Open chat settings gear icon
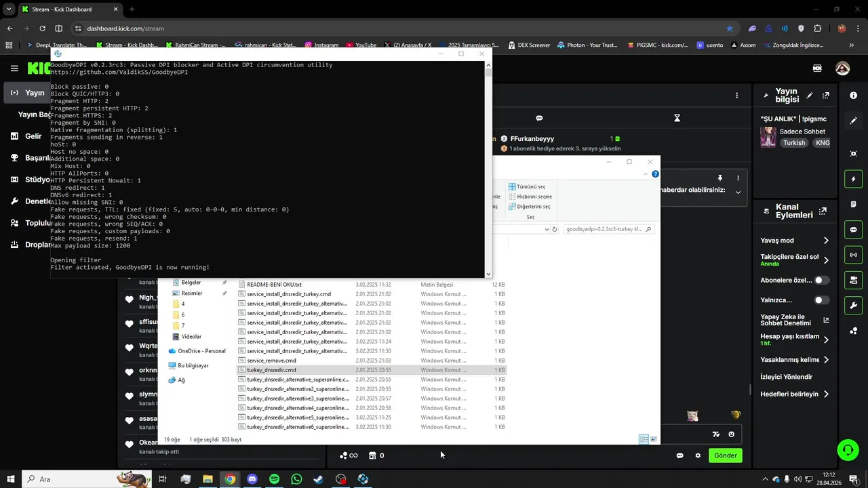868x488 pixels. (x=698, y=455)
